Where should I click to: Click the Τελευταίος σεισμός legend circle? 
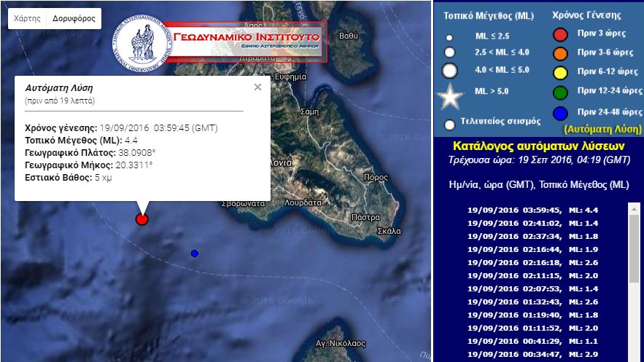[449, 125]
